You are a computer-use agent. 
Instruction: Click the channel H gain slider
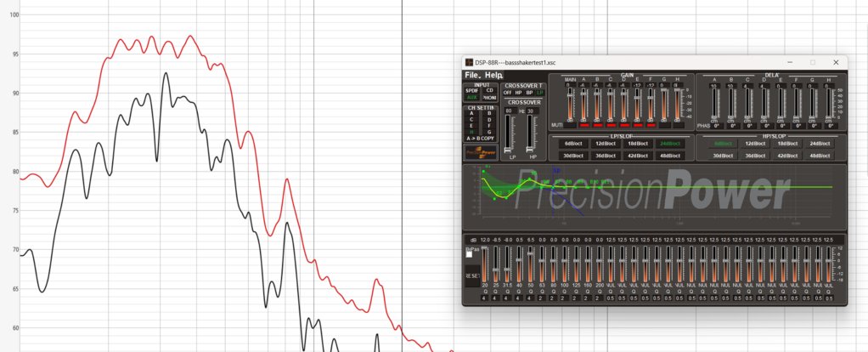(678, 105)
